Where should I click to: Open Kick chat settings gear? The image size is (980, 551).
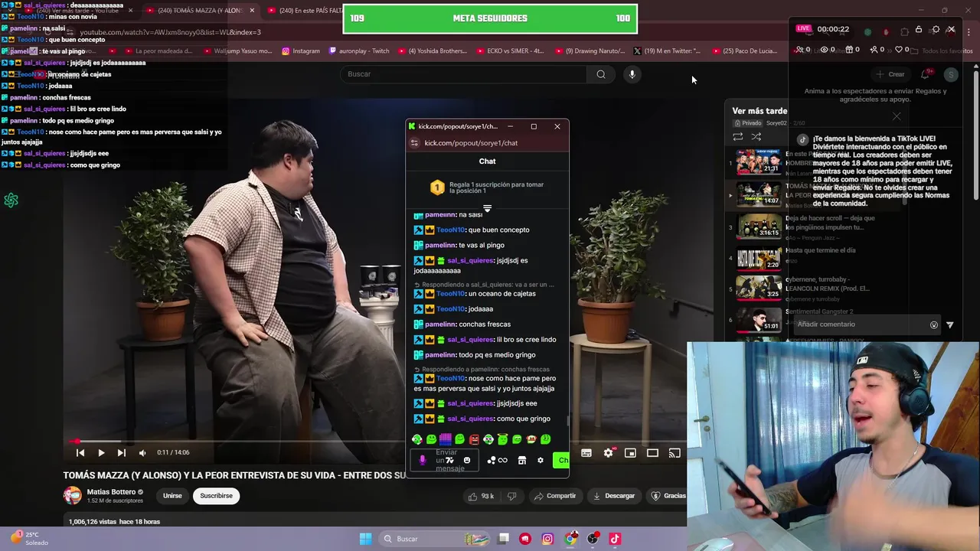(541, 460)
